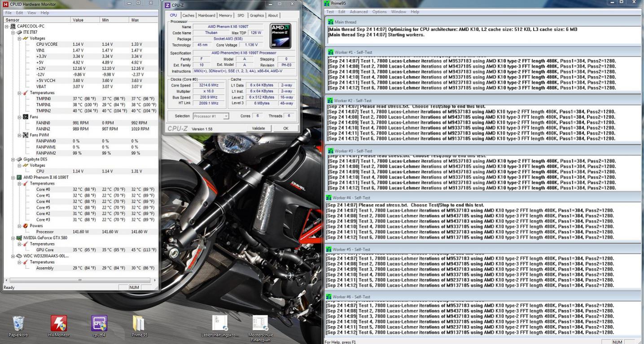Click the CPUID Hardware Monitor title bar icon

pyautogui.click(x=6, y=4)
